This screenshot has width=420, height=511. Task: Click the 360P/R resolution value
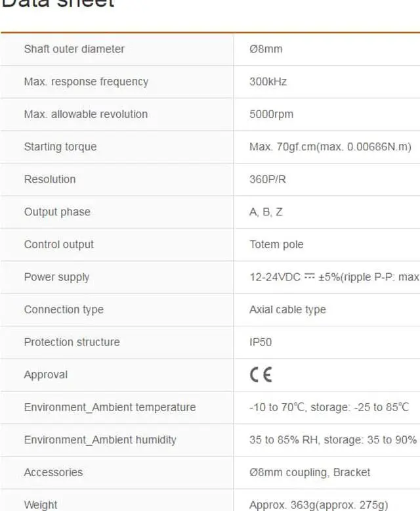pyautogui.click(x=268, y=179)
